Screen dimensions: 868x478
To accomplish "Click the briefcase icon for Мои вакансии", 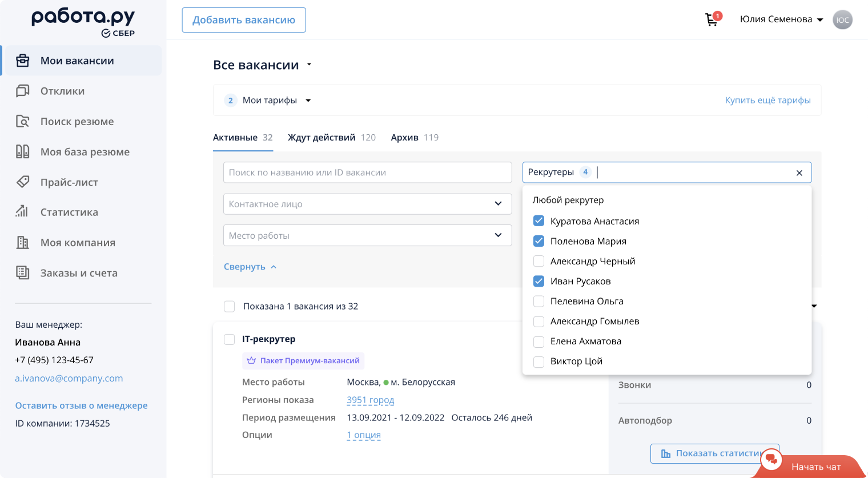I will [x=23, y=61].
